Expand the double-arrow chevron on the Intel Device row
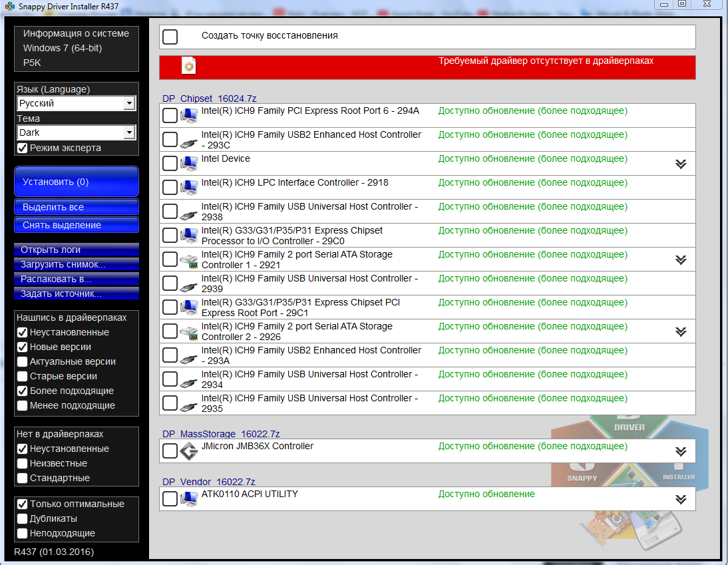The height and width of the screenshot is (565, 728). (x=681, y=163)
